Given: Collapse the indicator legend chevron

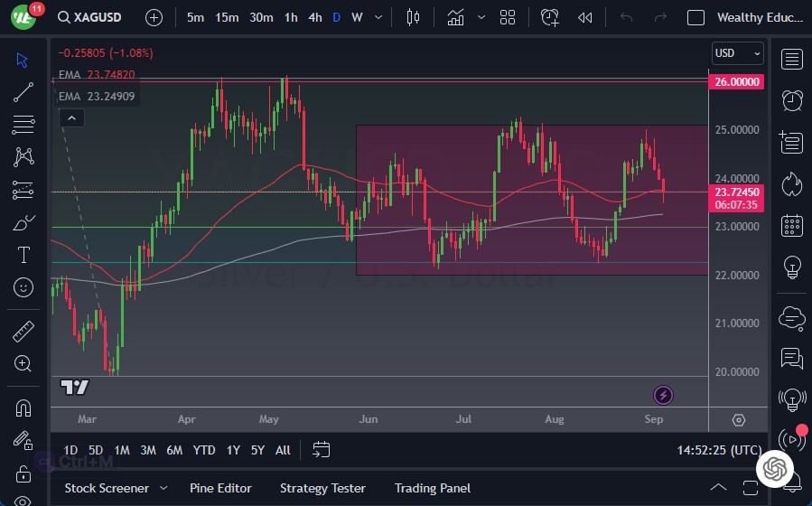Looking at the screenshot, I should (x=71, y=117).
